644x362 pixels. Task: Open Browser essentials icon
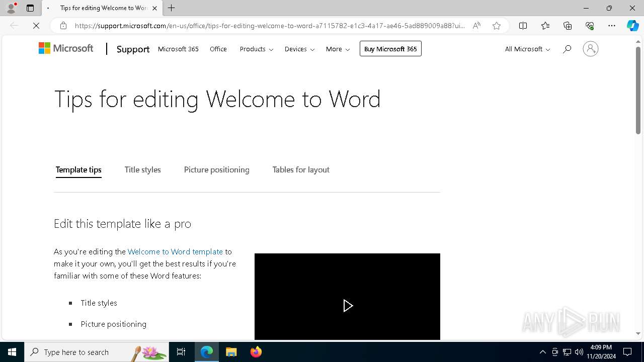[590, 26]
